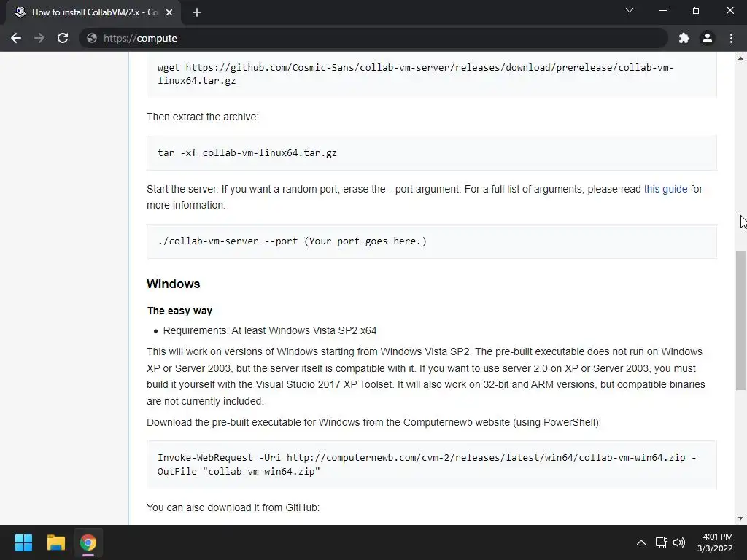This screenshot has width=747, height=560.
Task: Open the Extensions puzzle icon
Action: [x=684, y=38]
